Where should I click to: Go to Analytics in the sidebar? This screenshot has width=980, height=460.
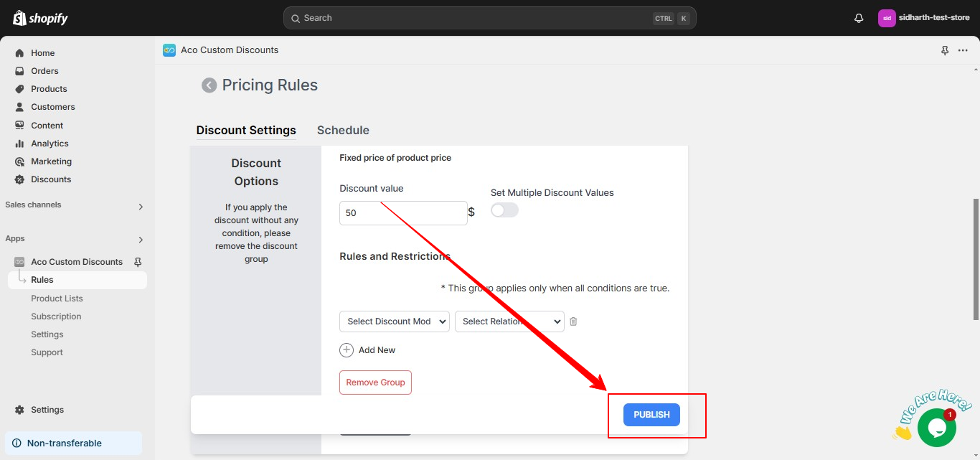pos(50,144)
